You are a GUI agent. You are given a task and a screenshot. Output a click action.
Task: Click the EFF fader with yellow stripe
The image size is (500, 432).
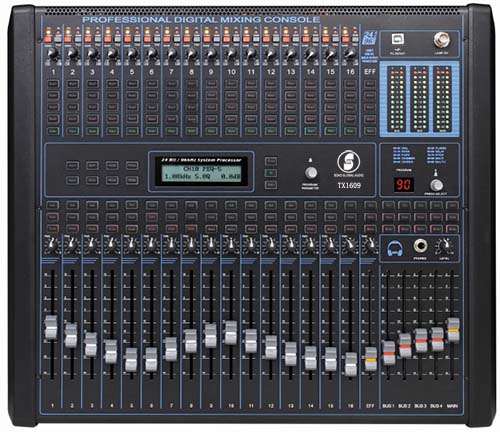pos(371,359)
